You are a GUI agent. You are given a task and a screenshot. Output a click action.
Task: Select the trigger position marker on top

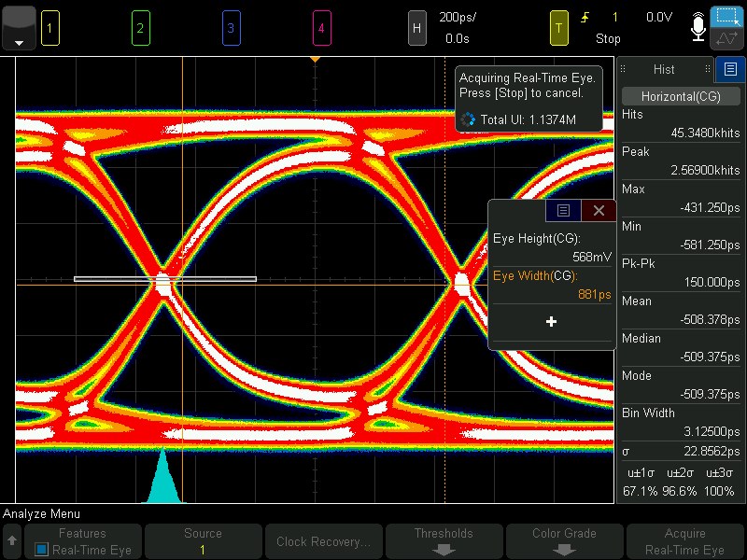tap(315, 60)
